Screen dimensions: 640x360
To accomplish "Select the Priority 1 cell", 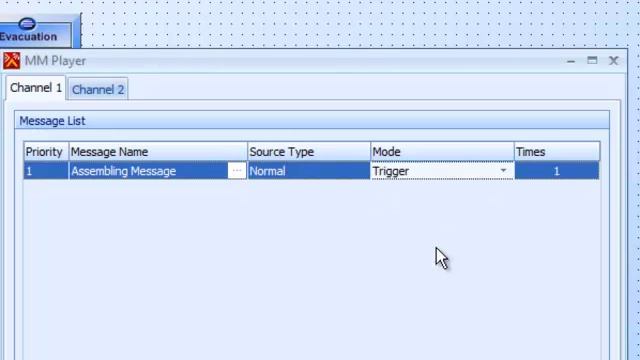I will [x=46, y=171].
